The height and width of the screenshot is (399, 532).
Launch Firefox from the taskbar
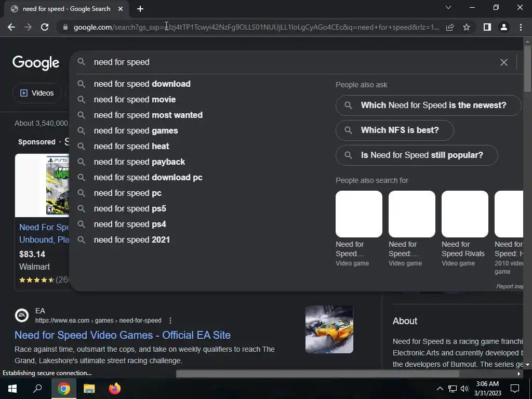click(x=115, y=389)
